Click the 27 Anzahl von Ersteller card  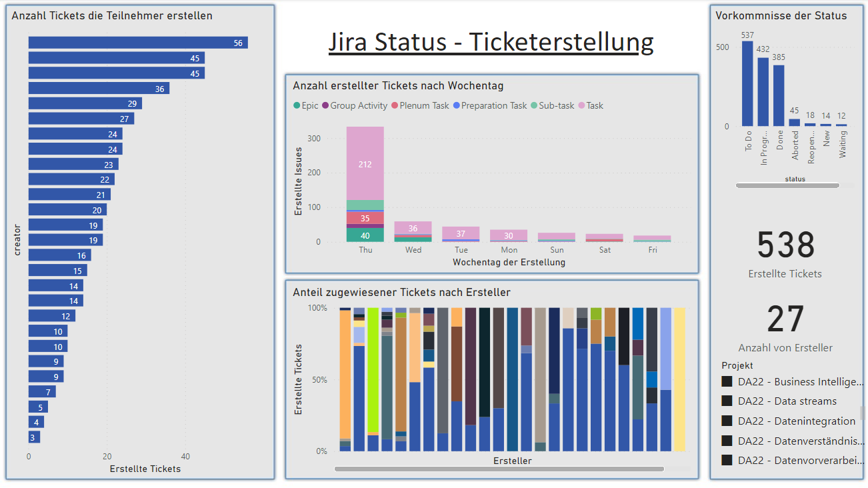click(785, 327)
